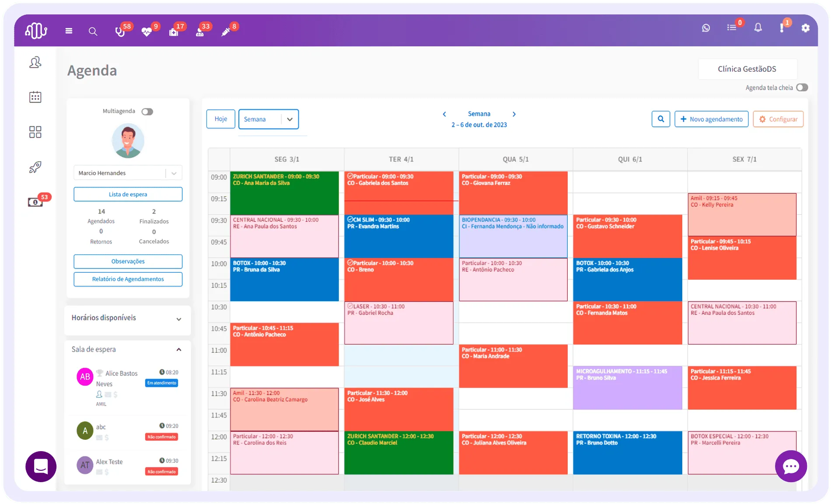Click the syringe icon in top bar
The height and width of the screenshot is (504, 831).
click(226, 31)
